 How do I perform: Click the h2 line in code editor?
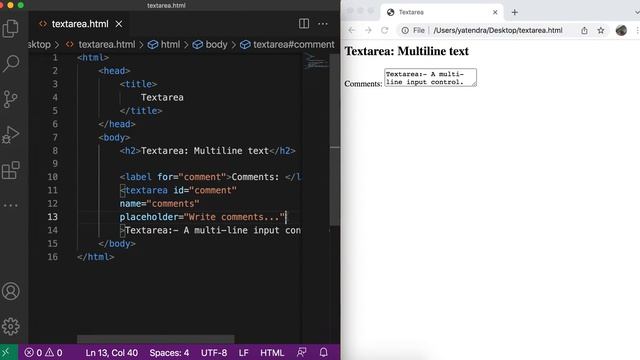207,151
